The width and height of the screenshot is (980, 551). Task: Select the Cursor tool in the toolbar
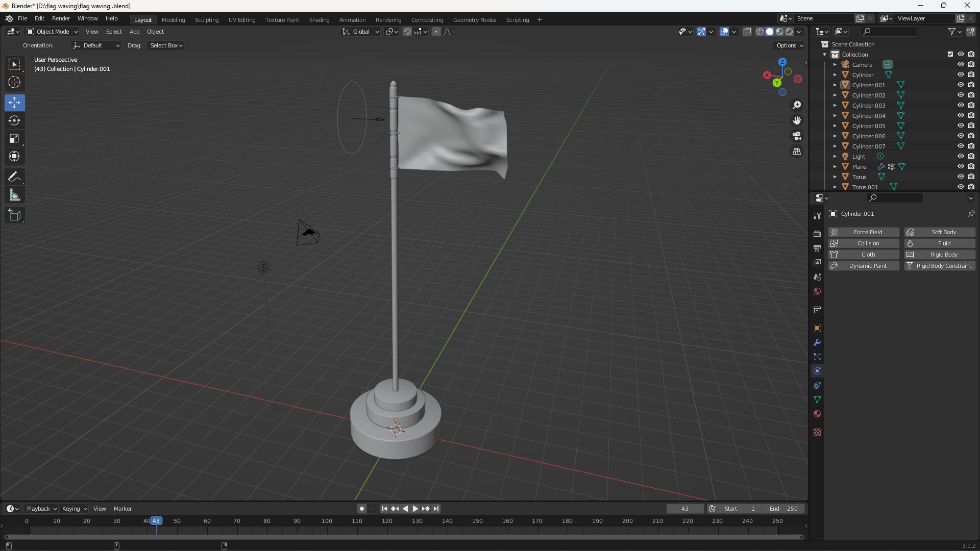(14, 82)
